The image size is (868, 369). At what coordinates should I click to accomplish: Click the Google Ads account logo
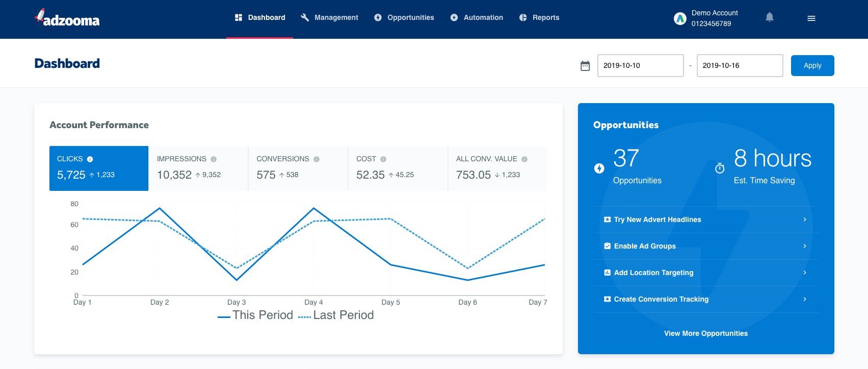(x=680, y=19)
